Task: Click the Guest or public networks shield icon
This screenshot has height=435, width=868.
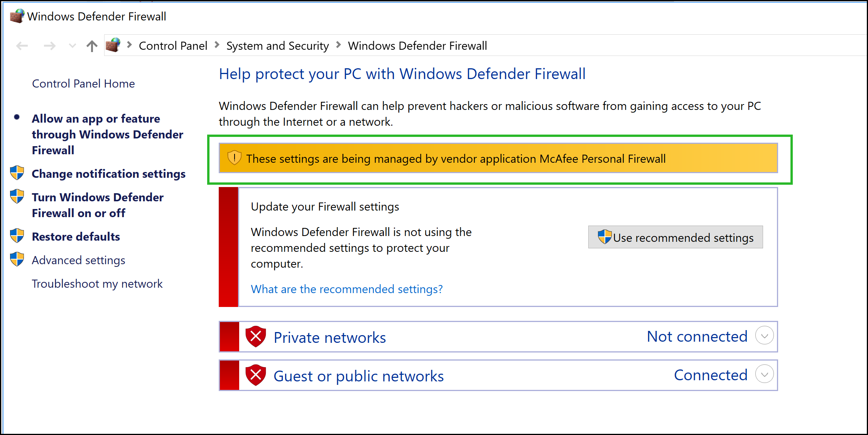Action: 257,374
